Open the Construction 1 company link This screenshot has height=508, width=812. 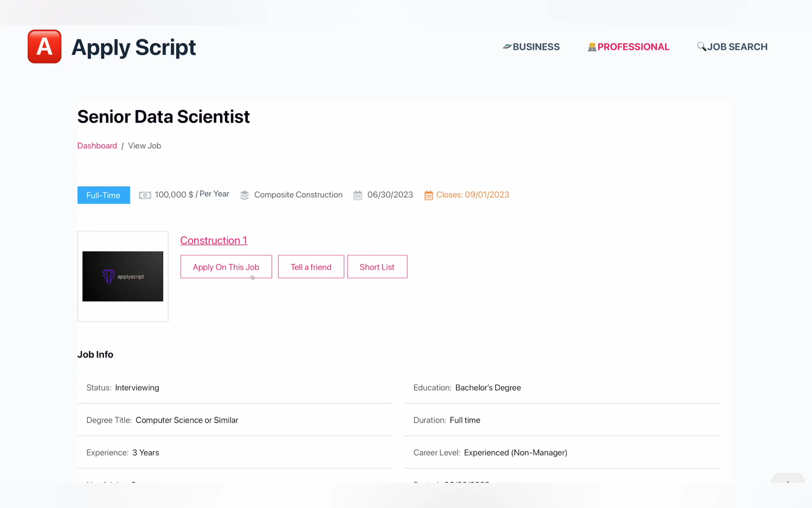point(214,241)
